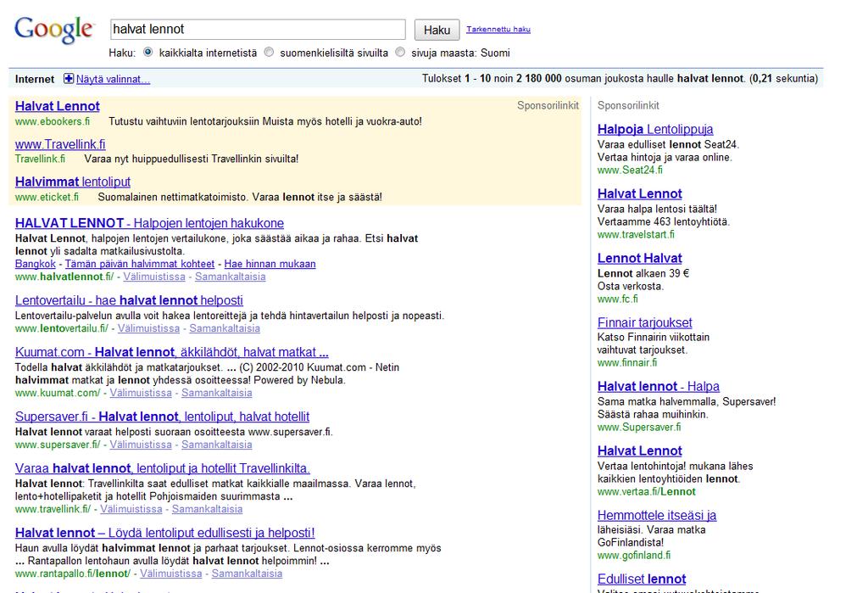The image size is (868, 593).
Task: Click the www.gofinland.fi ad URL
Action: 634,555
